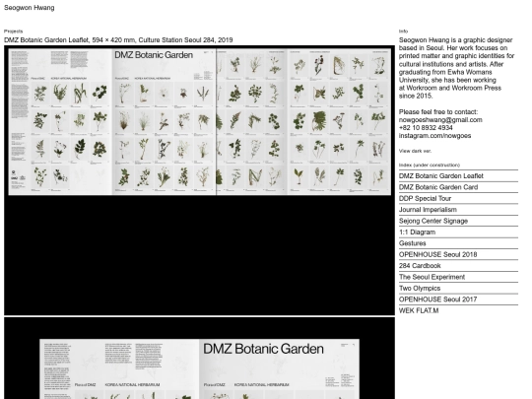The image size is (532, 399).
Task: Open OPENHOUSE Seoul 2017 project
Action: [x=438, y=299]
